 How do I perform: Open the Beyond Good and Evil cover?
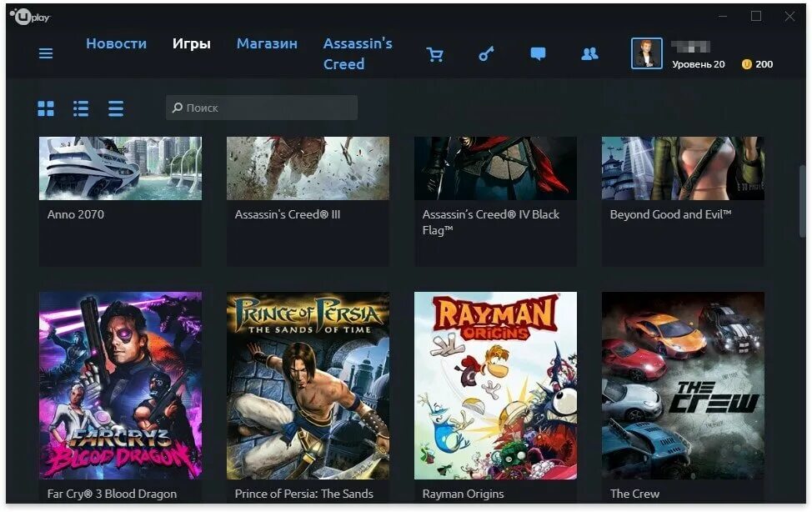coord(683,168)
